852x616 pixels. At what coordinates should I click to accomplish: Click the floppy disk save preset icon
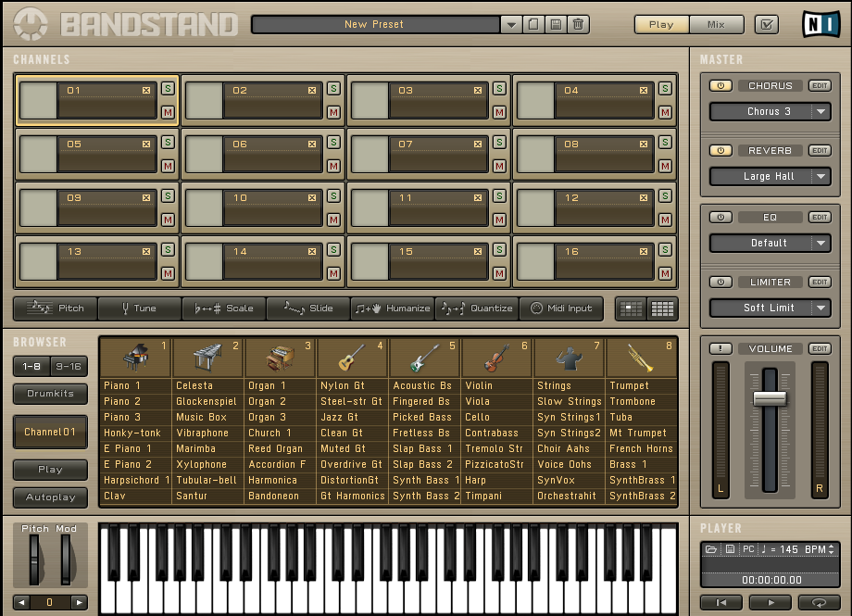point(556,25)
